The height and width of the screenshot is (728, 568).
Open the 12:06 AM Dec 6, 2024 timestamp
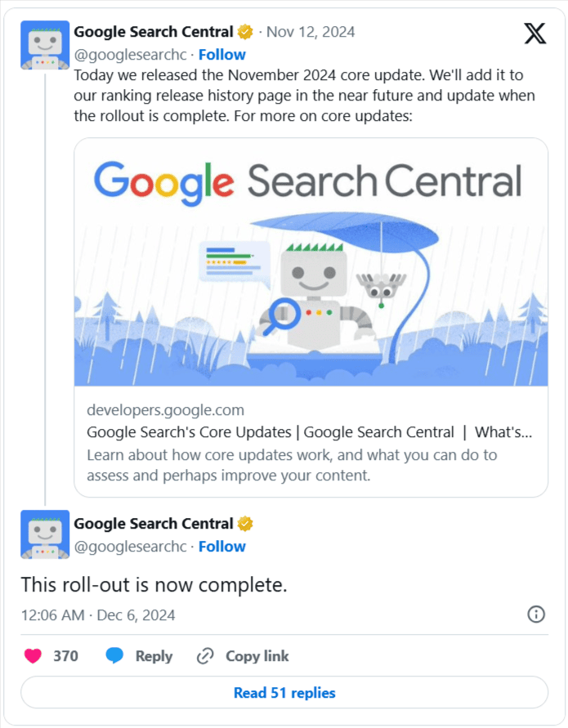tap(98, 615)
